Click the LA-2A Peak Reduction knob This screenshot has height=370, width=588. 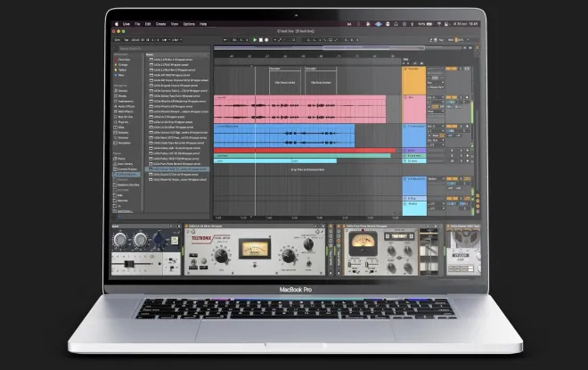(x=289, y=256)
